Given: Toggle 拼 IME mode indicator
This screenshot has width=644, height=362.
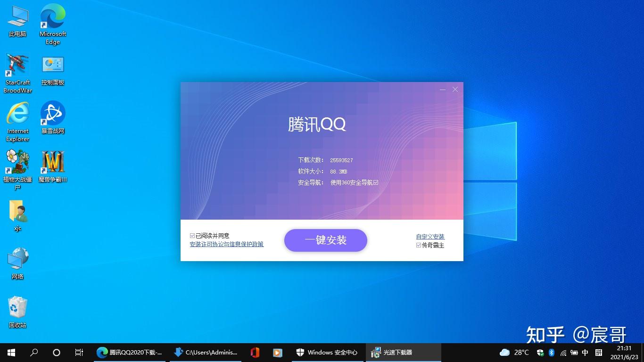Looking at the screenshot, I should click(x=599, y=353).
